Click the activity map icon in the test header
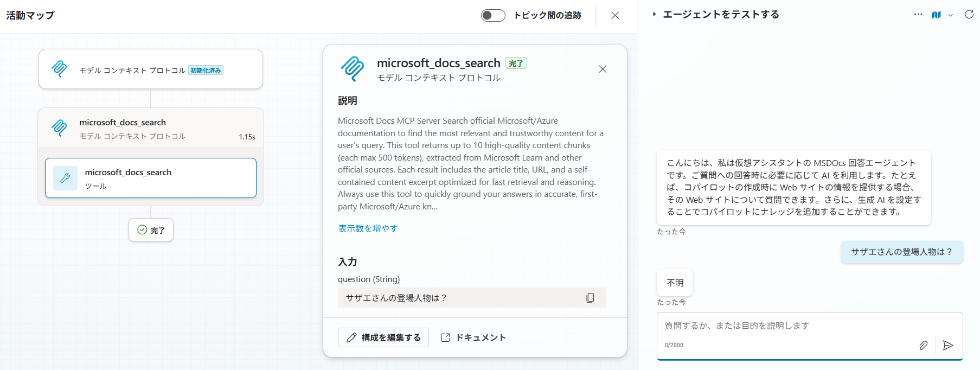 (x=936, y=15)
